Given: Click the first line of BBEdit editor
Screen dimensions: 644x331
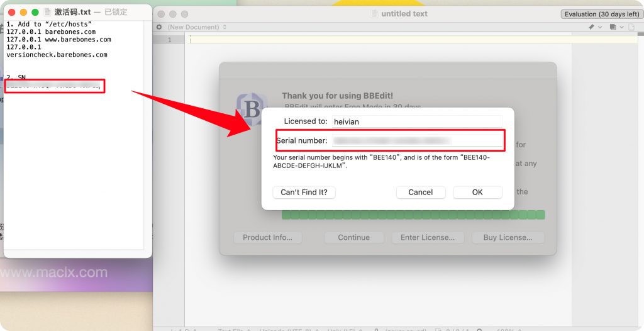Looking at the screenshot, I should tap(413, 40).
